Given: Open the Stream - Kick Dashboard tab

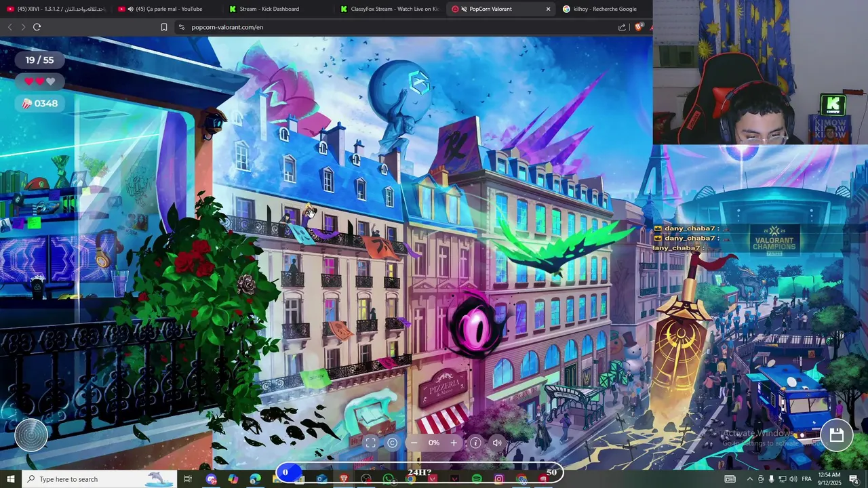Looking at the screenshot, I should [277, 9].
